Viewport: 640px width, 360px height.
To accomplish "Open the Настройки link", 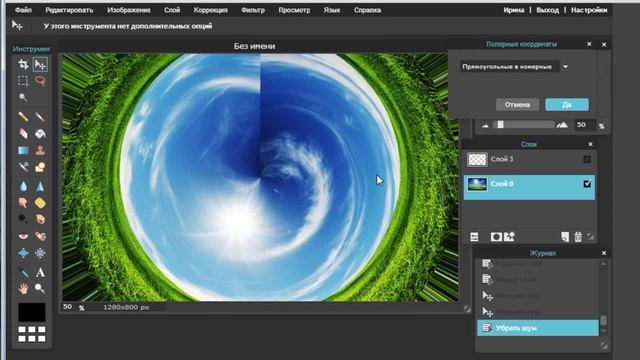I will [589, 10].
